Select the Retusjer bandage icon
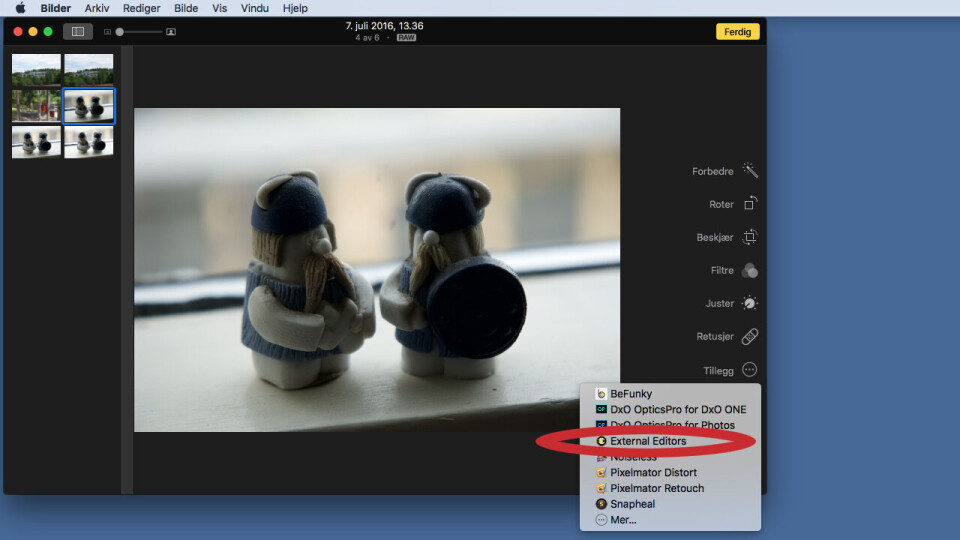Viewport: 960px width, 540px height. point(750,336)
